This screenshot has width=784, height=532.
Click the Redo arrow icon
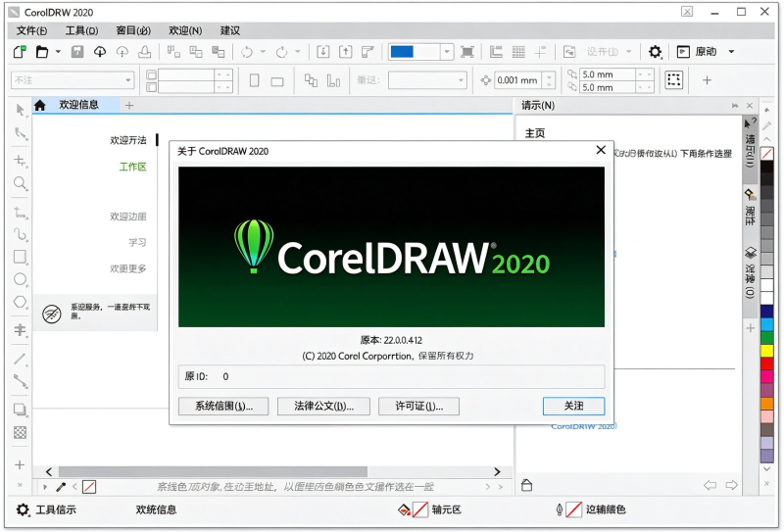282,52
